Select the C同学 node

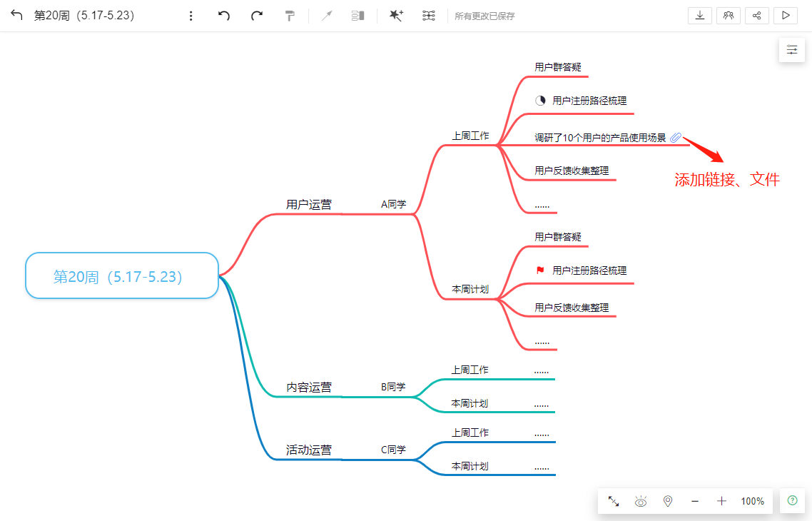click(394, 450)
